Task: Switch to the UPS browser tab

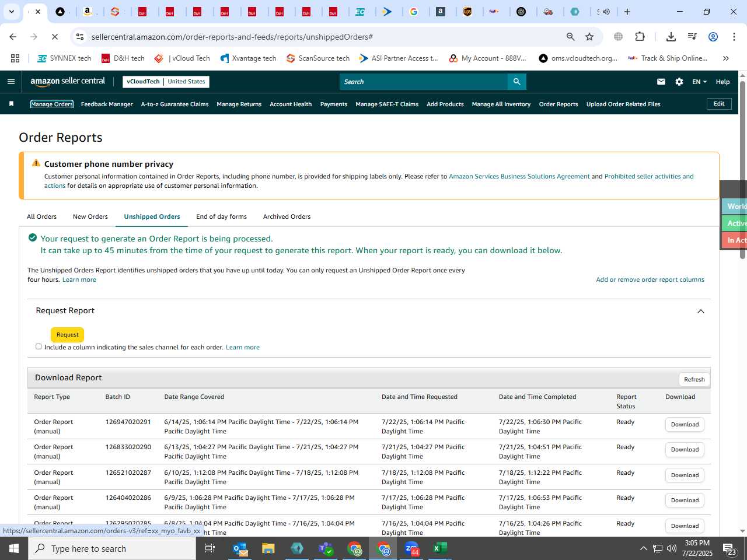Action: 467,12
